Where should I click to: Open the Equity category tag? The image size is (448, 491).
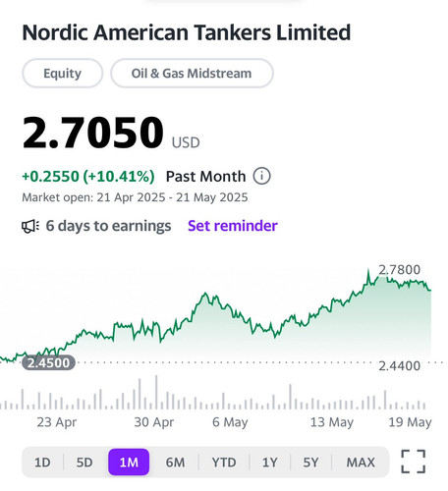(x=63, y=73)
